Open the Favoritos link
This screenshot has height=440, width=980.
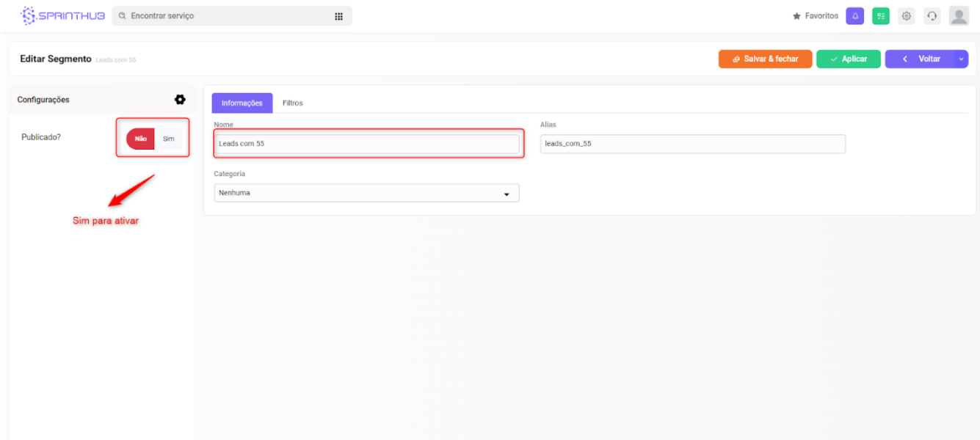pos(815,16)
